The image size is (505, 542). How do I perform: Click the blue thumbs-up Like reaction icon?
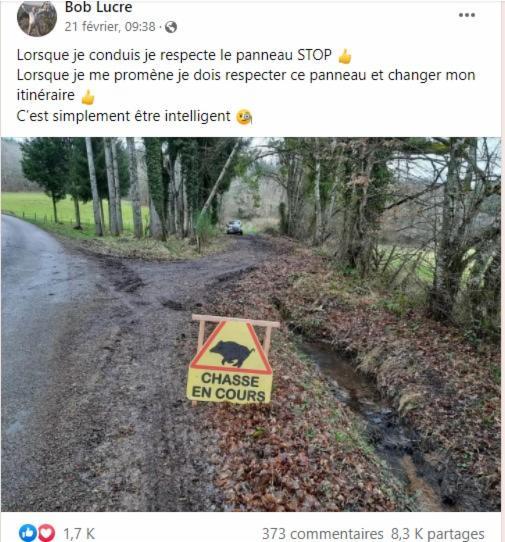point(28,533)
